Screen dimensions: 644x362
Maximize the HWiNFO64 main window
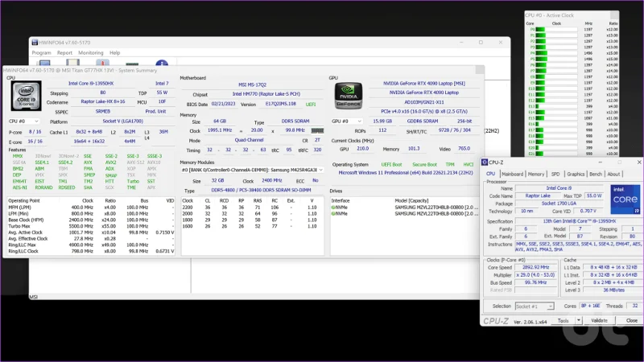coord(481,43)
